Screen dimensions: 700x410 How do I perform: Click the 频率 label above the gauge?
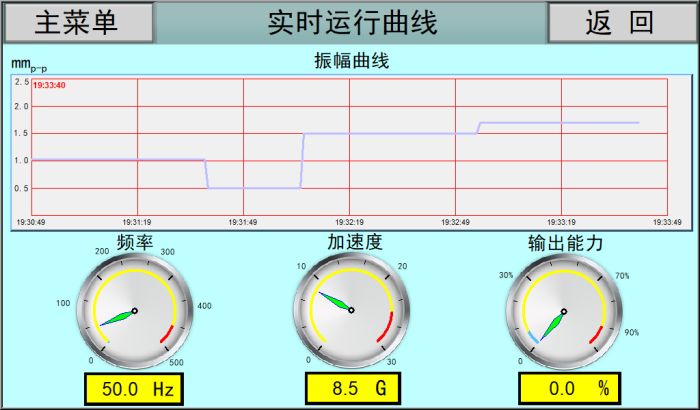coord(135,242)
